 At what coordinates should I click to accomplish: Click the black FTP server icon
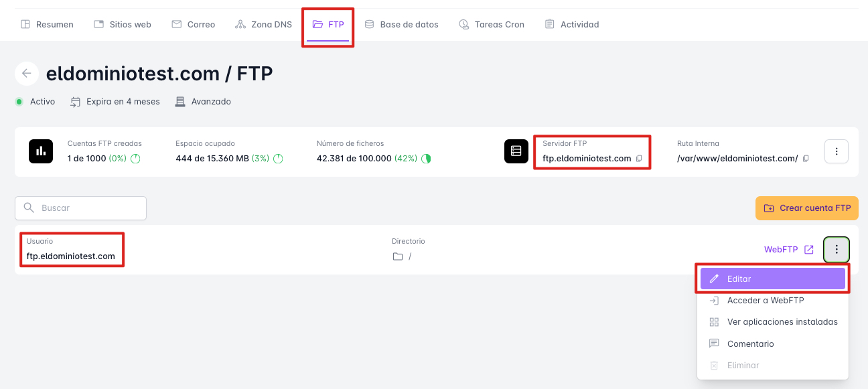516,151
